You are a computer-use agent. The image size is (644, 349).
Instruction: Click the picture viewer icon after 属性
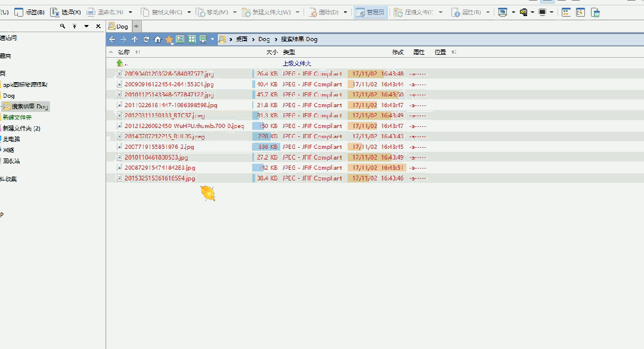click(x=502, y=13)
